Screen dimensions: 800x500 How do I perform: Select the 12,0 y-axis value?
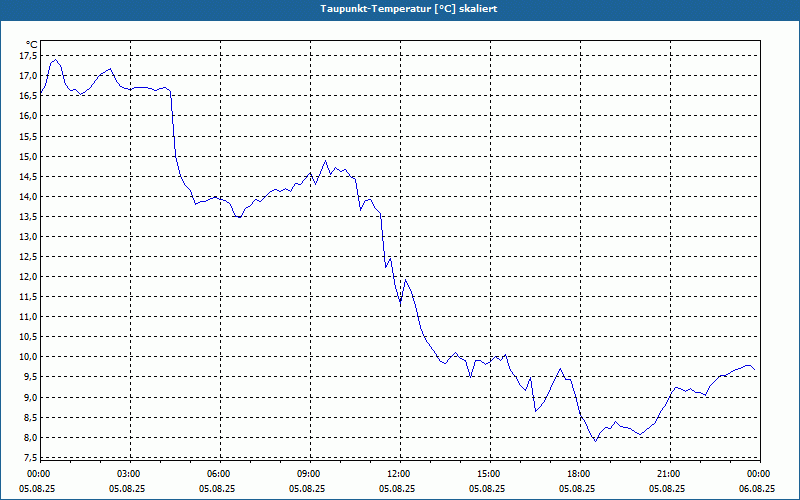(x=28, y=277)
